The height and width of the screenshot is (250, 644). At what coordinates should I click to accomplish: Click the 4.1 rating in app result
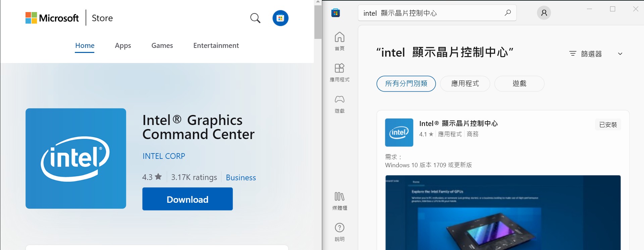pos(426,134)
